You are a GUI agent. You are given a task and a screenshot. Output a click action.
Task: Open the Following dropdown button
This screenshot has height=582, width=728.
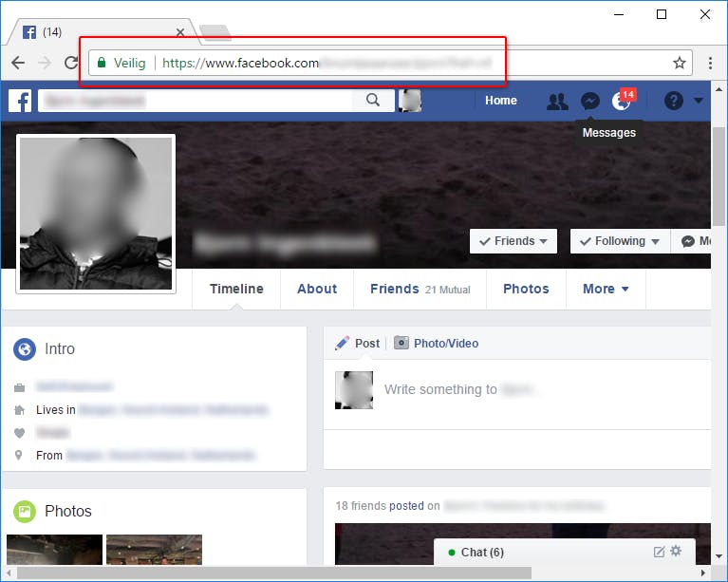point(621,241)
